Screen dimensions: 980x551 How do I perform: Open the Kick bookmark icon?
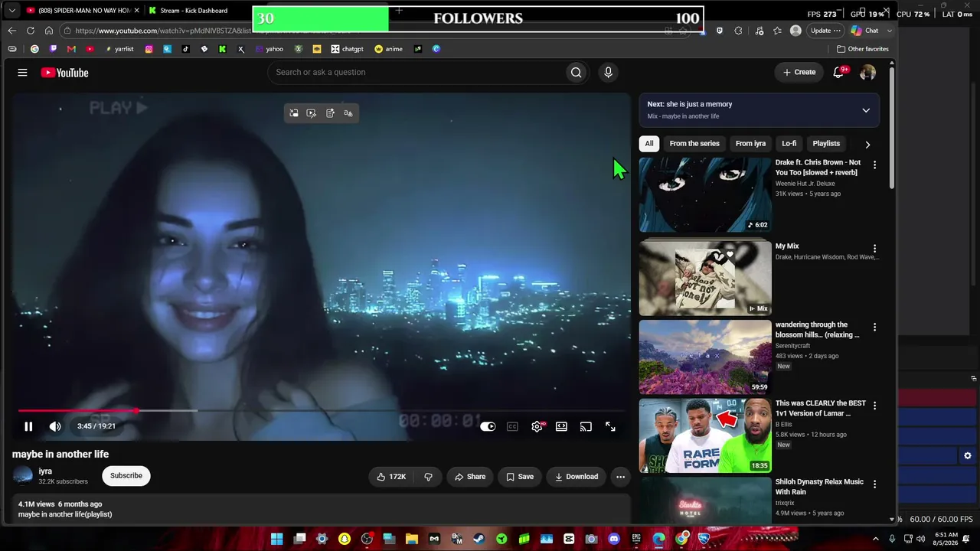click(222, 49)
